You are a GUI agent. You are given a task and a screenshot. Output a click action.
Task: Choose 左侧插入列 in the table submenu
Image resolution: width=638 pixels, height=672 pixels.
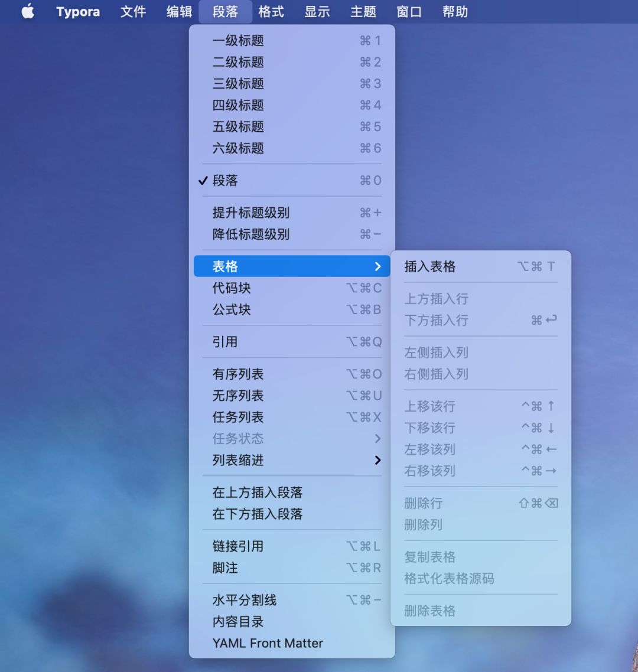(x=481, y=353)
